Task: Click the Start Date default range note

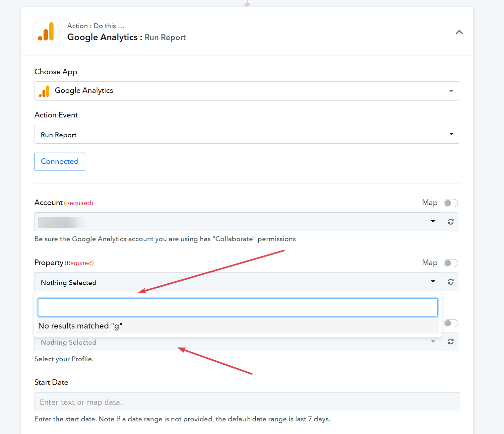Action: point(182,419)
